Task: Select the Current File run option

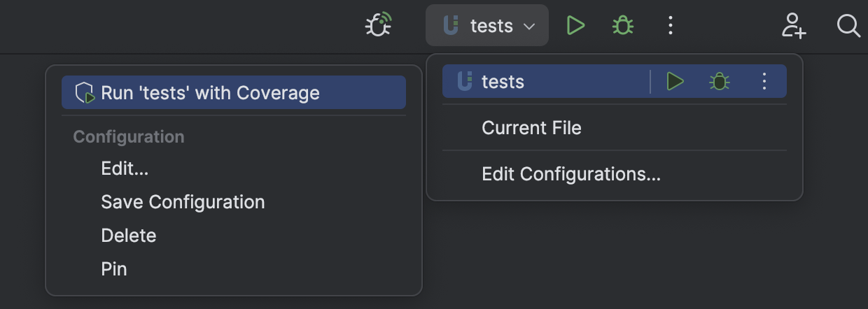Action: pyautogui.click(x=531, y=128)
